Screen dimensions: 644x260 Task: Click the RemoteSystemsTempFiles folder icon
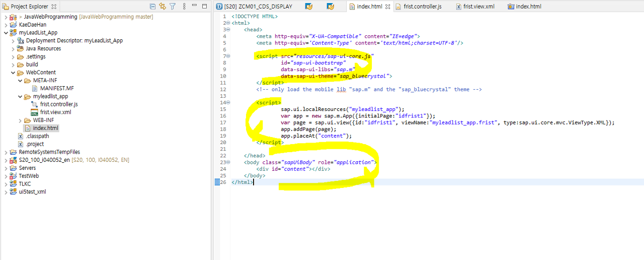(x=13, y=152)
